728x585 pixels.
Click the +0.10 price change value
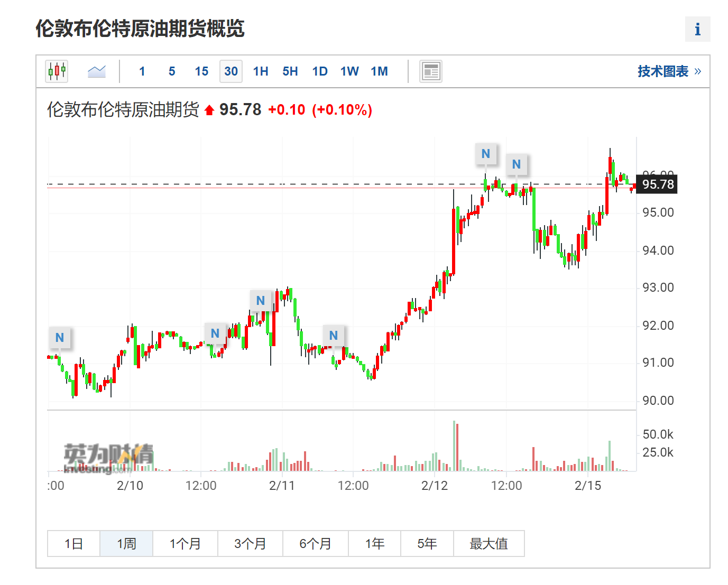pos(287,110)
